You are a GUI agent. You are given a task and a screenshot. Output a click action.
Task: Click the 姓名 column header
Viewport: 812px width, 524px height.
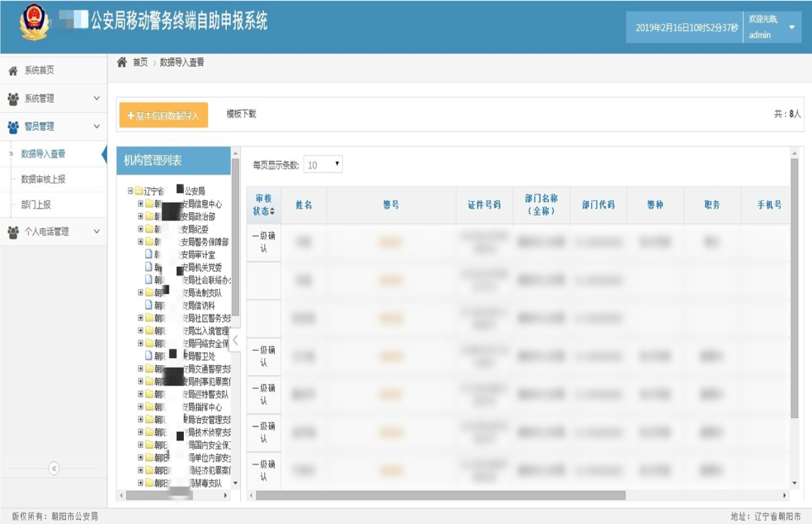click(304, 205)
